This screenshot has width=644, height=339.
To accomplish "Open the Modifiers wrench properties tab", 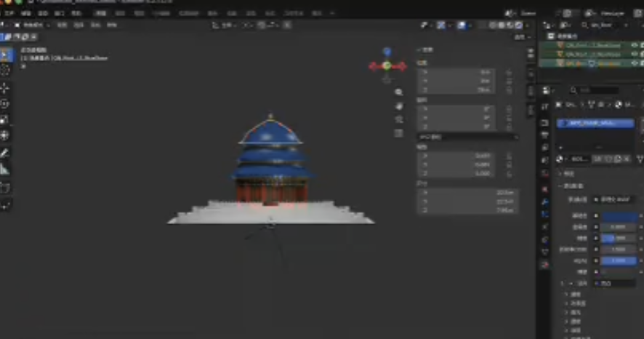I will coord(544,202).
